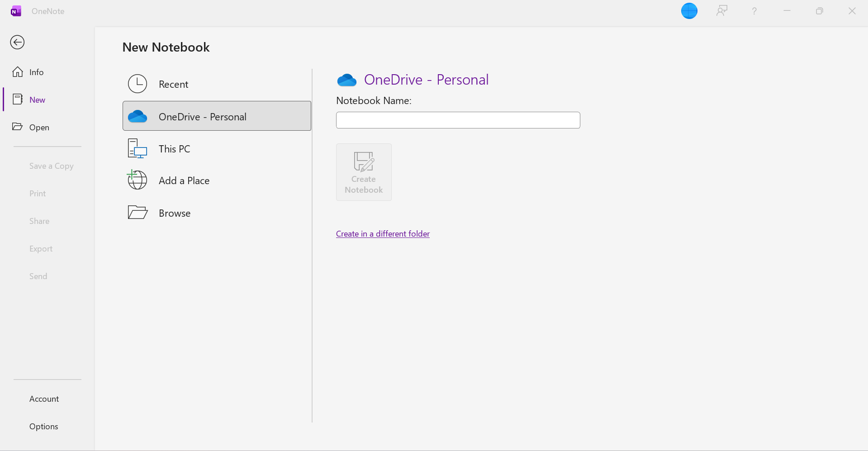Screen dimensions: 868x451
Task: Click the Recent clock icon
Action: [138, 84]
